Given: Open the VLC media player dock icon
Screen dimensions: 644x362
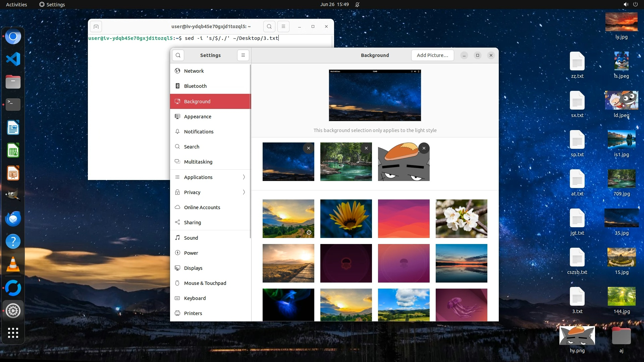Looking at the screenshot, I should coord(13,264).
